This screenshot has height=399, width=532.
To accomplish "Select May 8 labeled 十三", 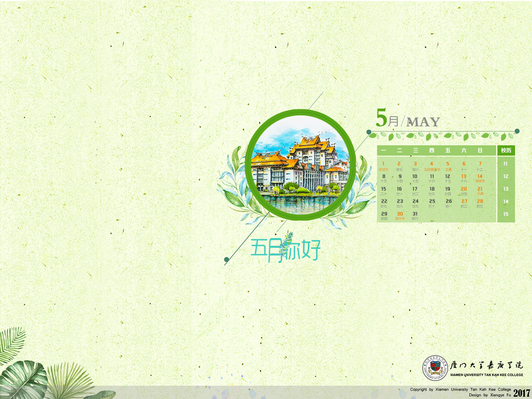I will pyautogui.click(x=384, y=179).
